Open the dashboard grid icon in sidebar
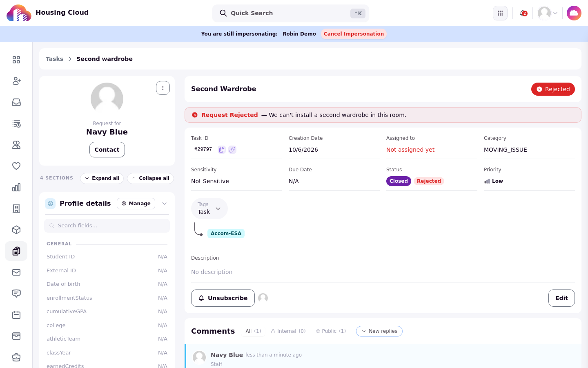 click(16, 60)
